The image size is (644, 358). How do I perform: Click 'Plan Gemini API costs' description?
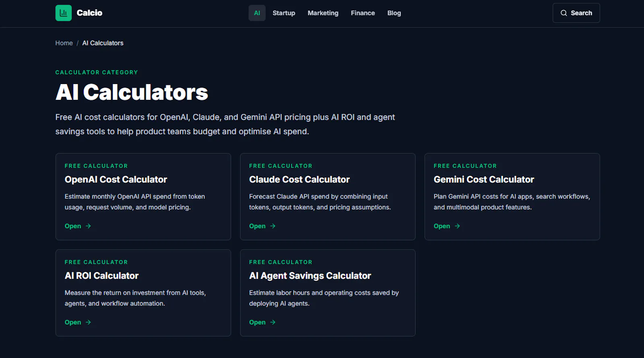click(x=512, y=202)
